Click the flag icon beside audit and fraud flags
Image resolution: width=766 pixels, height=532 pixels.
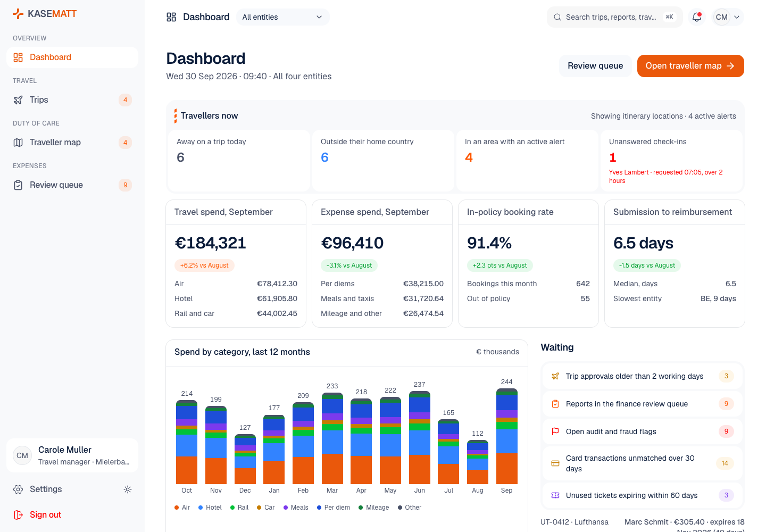coord(555,431)
